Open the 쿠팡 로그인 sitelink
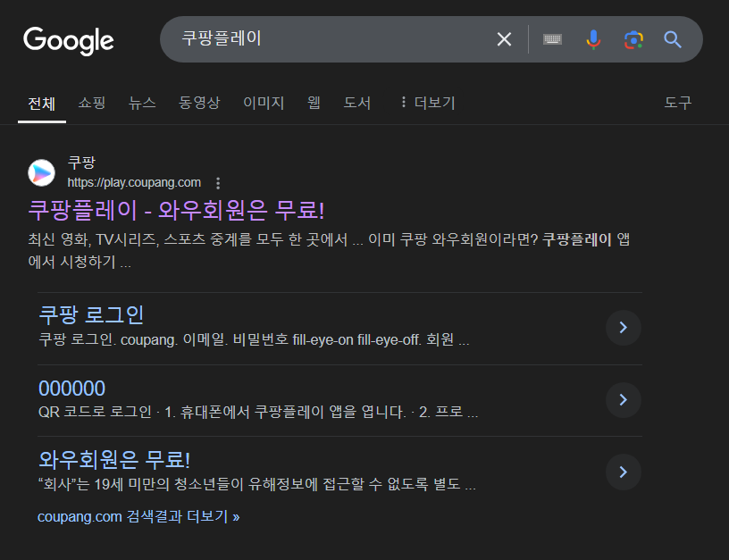729x560 pixels. [x=91, y=314]
